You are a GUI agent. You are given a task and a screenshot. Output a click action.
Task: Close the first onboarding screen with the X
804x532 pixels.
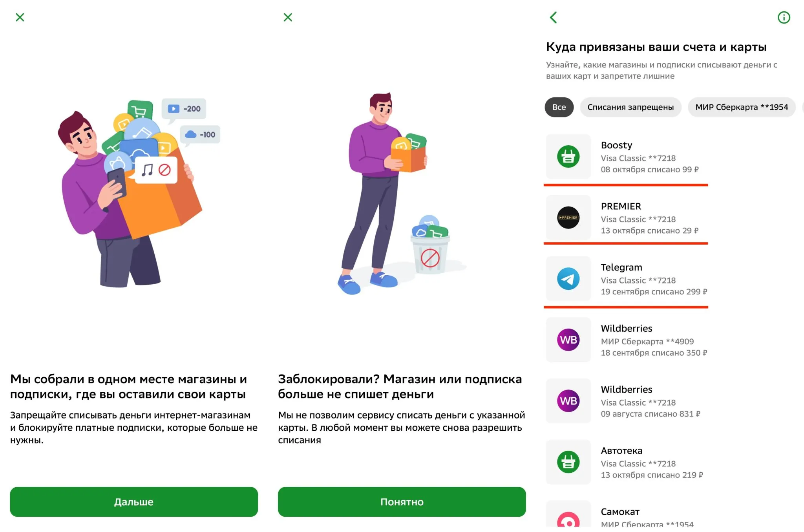pos(20,17)
